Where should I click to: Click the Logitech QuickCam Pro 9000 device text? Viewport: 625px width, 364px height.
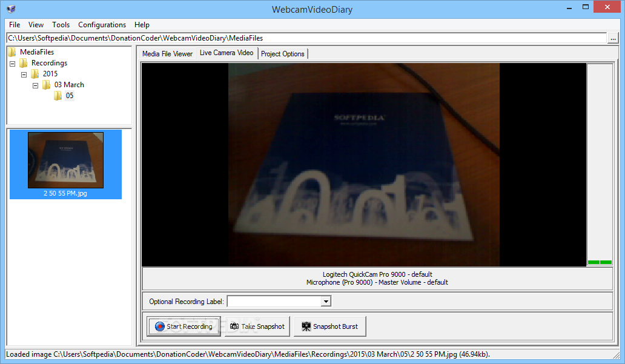coord(377,274)
